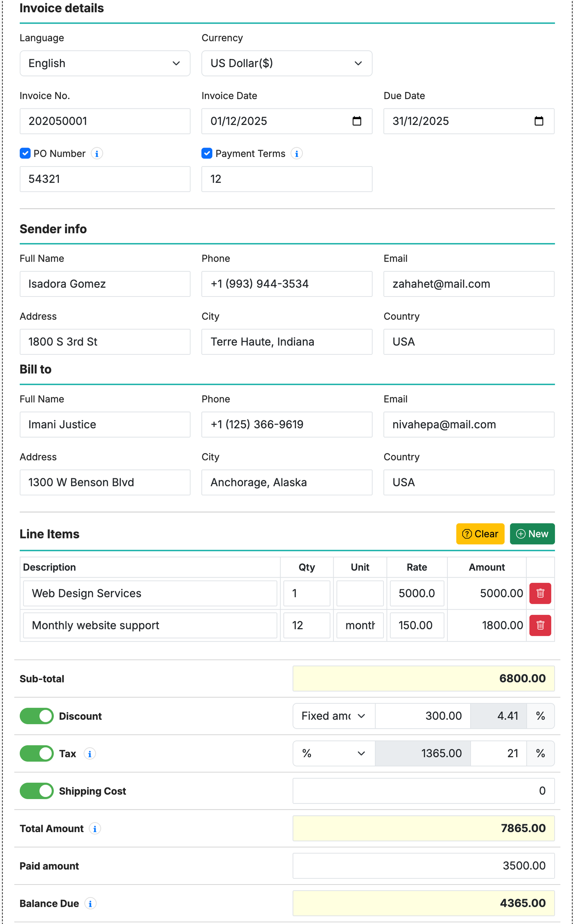This screenshot has height=924, width=574.
Task: Click Bill to name Imani Justice field
Action: 105,425
